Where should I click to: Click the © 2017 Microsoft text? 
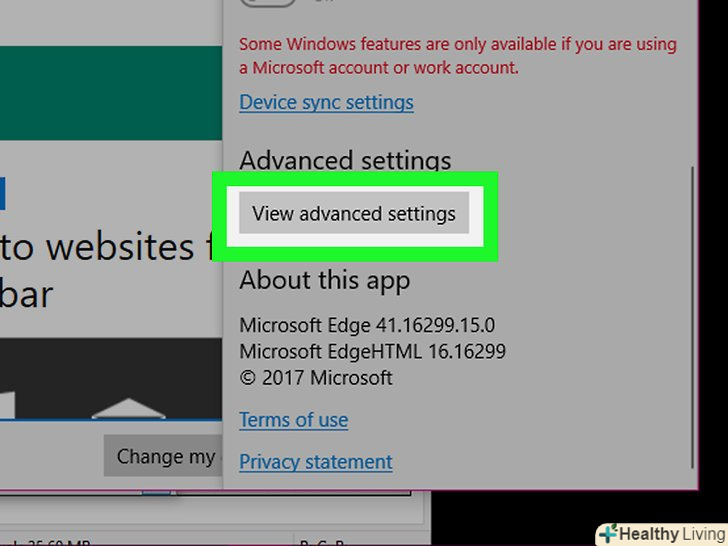pyautogui.click(x=316, y=377)
